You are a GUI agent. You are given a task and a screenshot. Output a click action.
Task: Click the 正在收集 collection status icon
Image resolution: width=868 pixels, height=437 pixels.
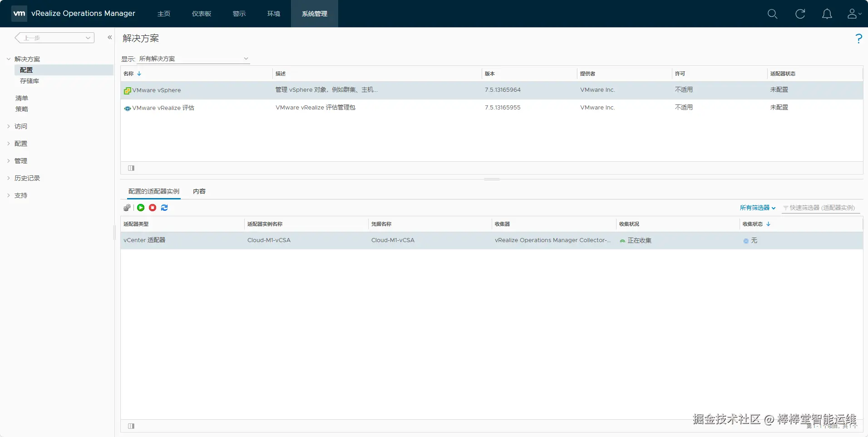(622, 241)
